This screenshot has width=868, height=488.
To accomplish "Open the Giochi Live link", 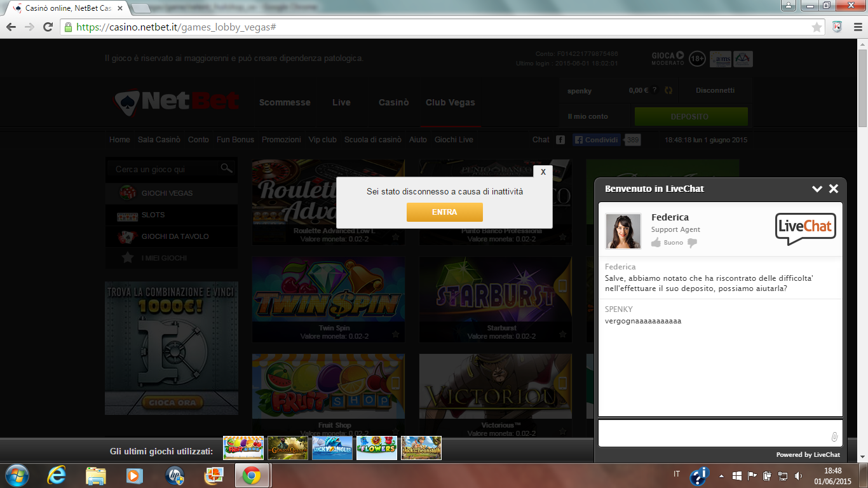I will click(454, 140).
